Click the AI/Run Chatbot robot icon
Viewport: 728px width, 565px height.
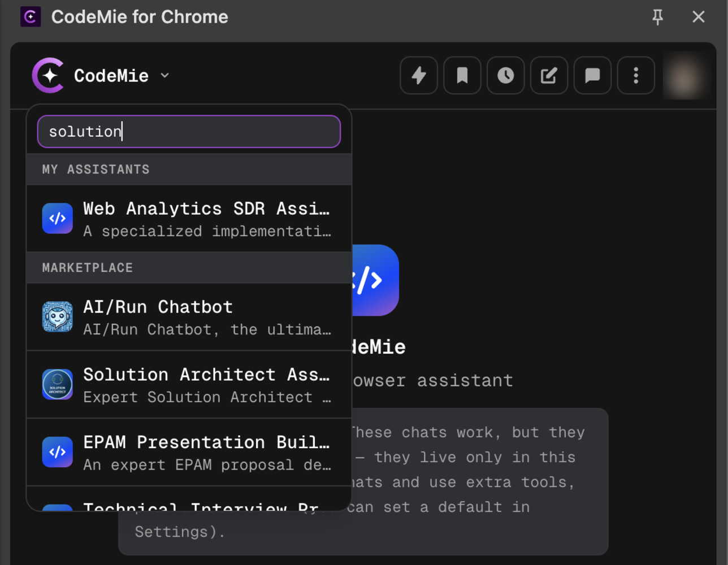tap(57, 316)
